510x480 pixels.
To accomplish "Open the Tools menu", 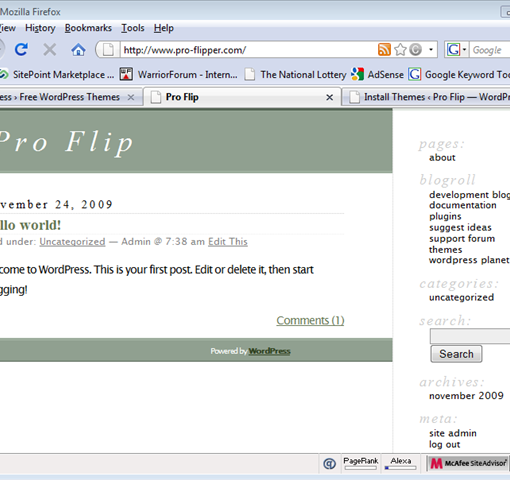I will [133, 28].
